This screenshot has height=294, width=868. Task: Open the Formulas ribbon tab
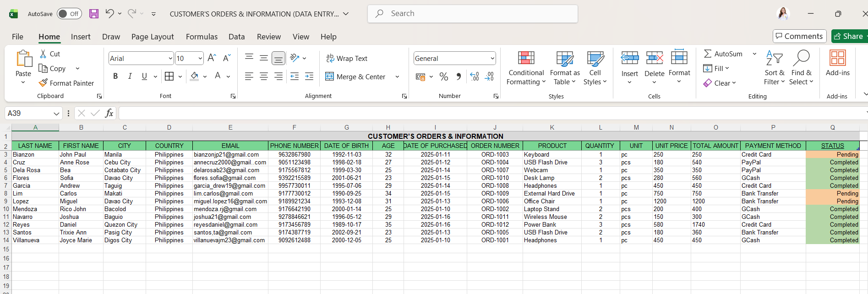202,37
